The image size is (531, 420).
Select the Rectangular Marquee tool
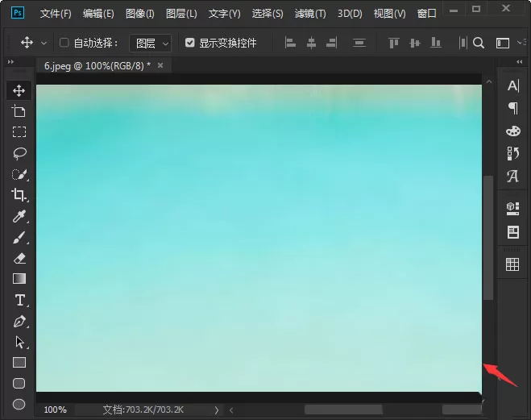pos(19,131)
